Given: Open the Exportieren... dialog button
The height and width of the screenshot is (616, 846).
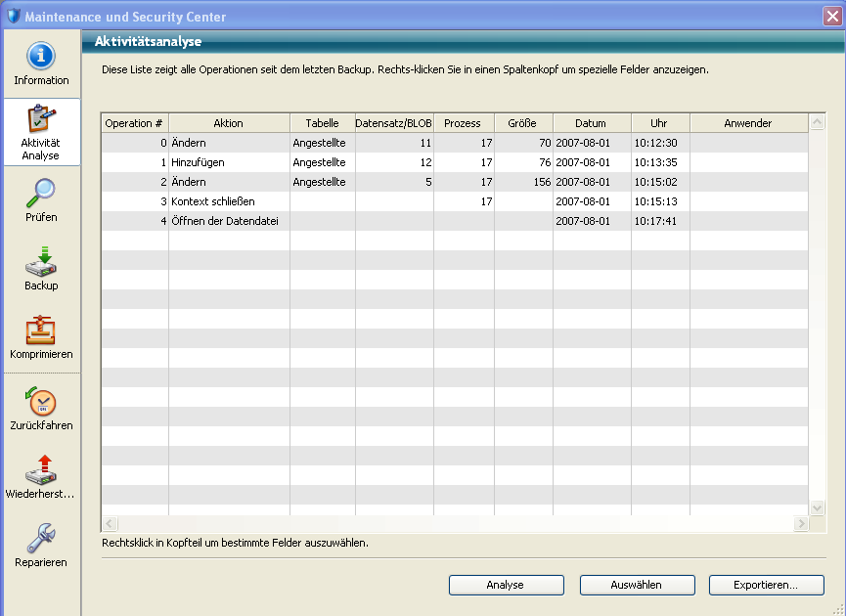Looking at the screenshot, I should coord(766,585).
